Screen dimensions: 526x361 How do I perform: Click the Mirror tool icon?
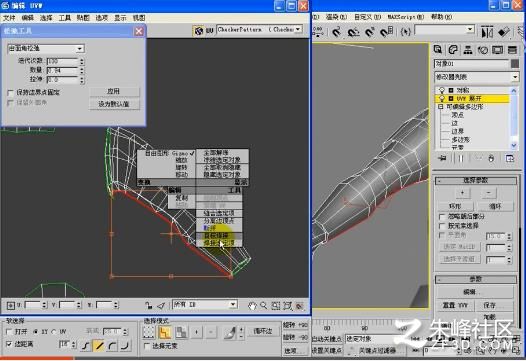pos(487,32)
